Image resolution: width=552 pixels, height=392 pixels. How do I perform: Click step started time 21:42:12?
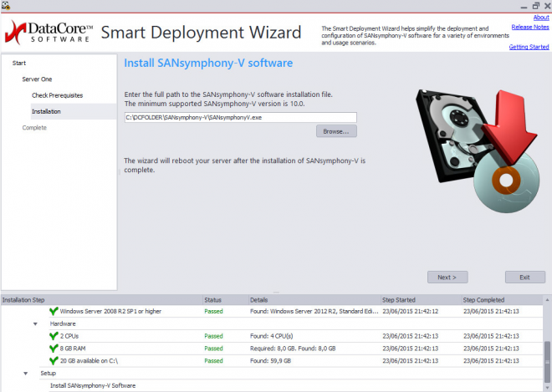coord(411,311)
